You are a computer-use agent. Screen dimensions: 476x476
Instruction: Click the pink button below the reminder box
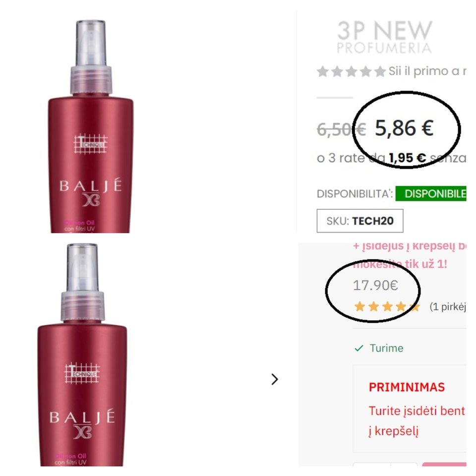point(444,465)
